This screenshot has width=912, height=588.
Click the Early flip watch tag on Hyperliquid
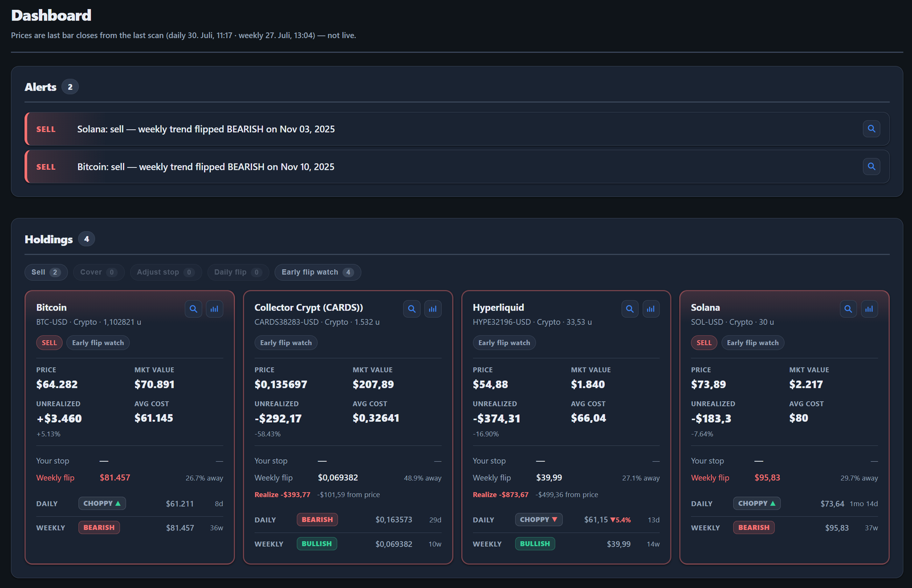pos(504,342)
